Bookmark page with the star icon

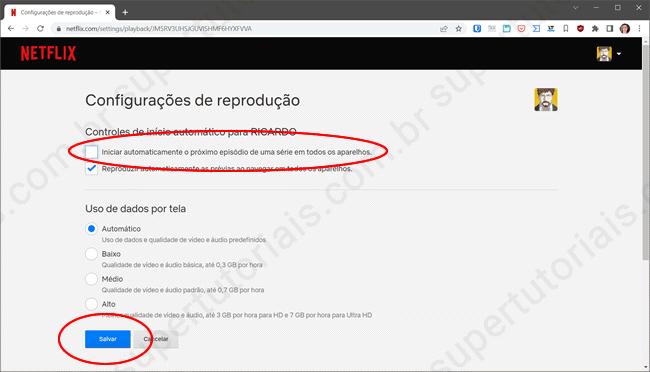point(458,29)
